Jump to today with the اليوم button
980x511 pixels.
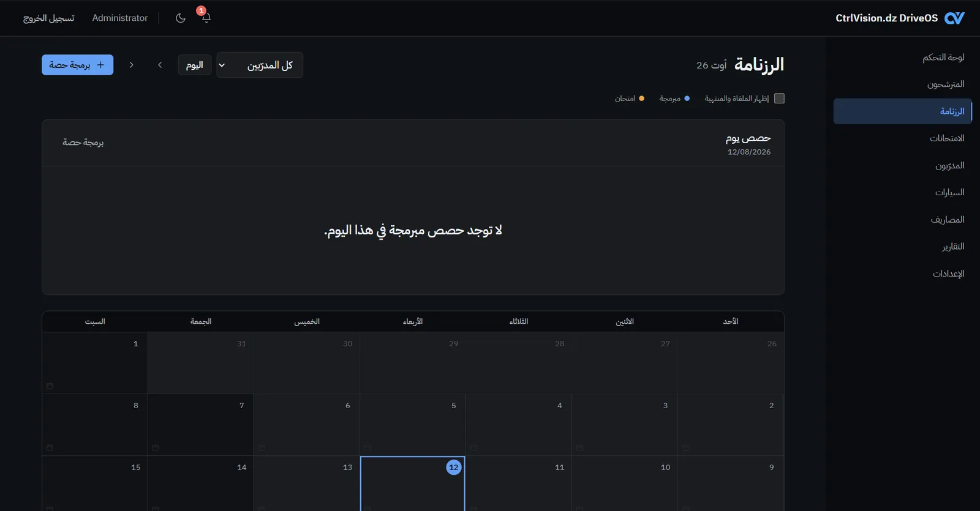pos(195,65)
